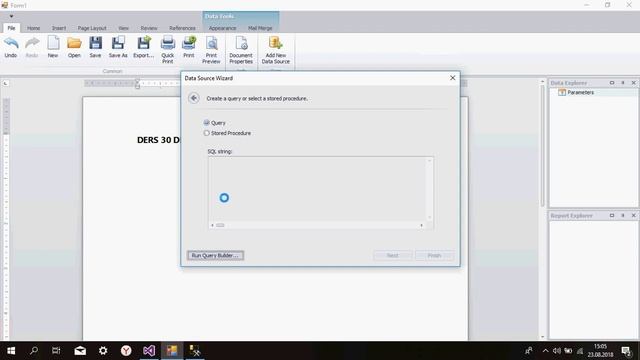The image size is (640, 360).
Task: Switch to the Home ribbon tab
Action: coord(33,28)
